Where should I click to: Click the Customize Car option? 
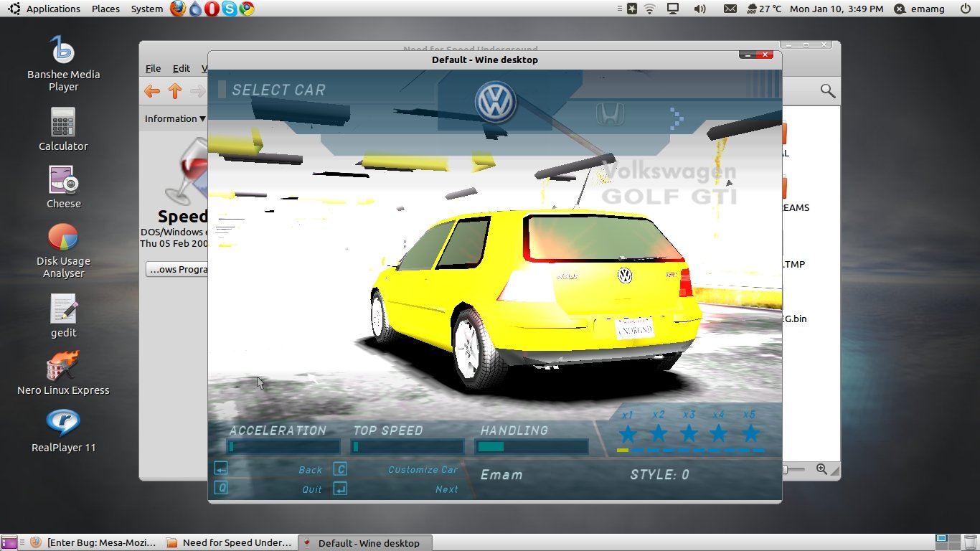point(423,470)
